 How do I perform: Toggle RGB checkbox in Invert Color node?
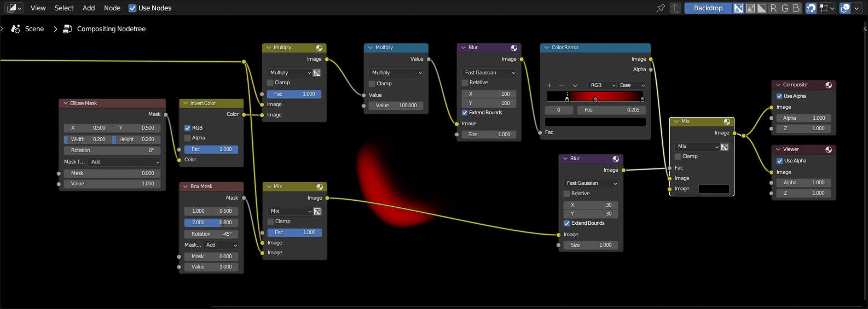[187, 128]
